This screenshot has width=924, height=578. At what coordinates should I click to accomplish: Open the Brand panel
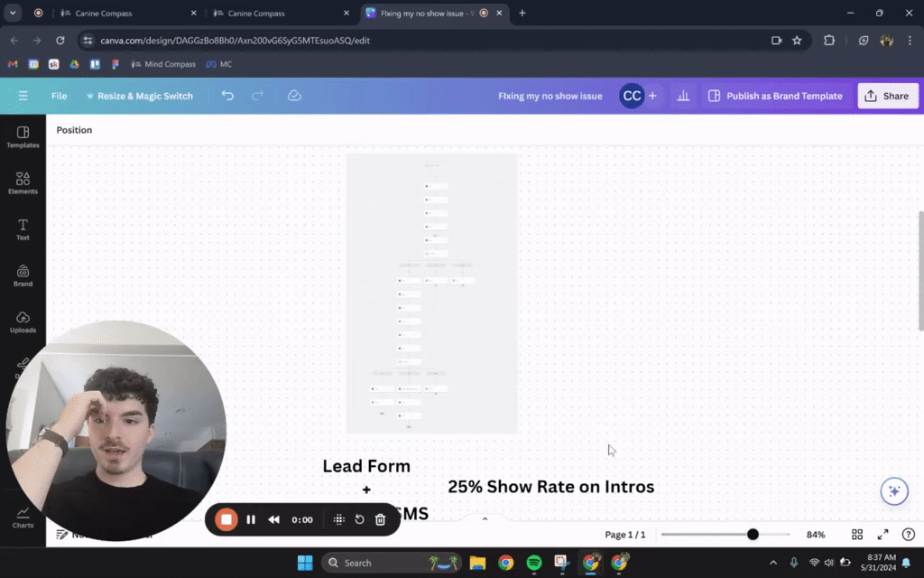pos(23,274)
